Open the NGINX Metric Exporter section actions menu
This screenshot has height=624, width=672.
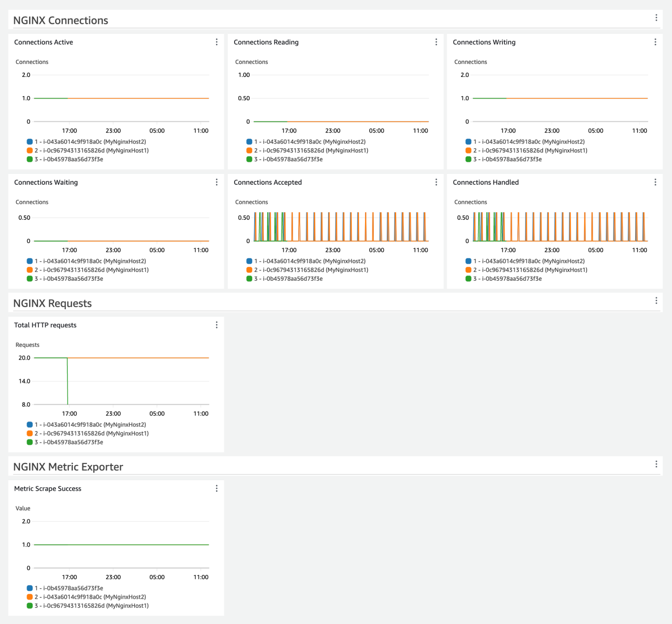656,465
